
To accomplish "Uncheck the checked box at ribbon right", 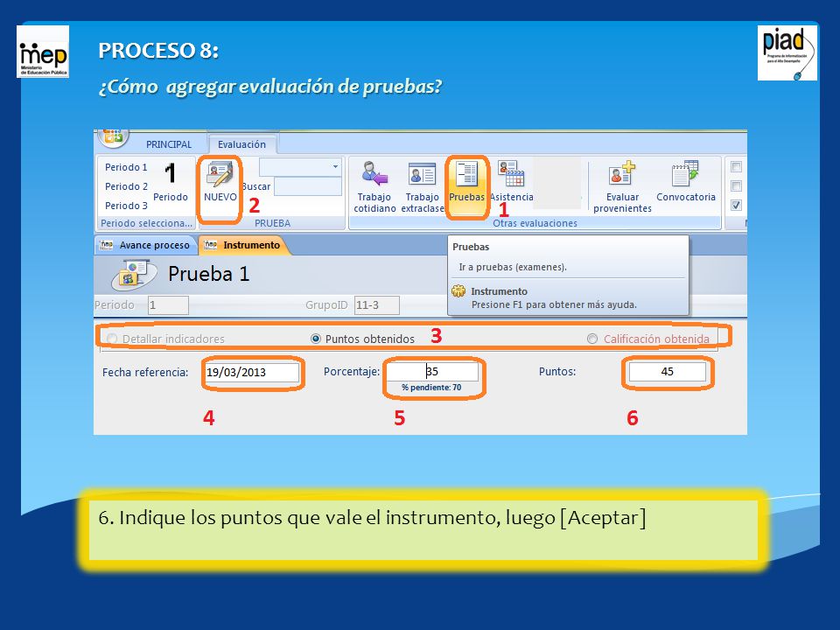I will 737,205.
